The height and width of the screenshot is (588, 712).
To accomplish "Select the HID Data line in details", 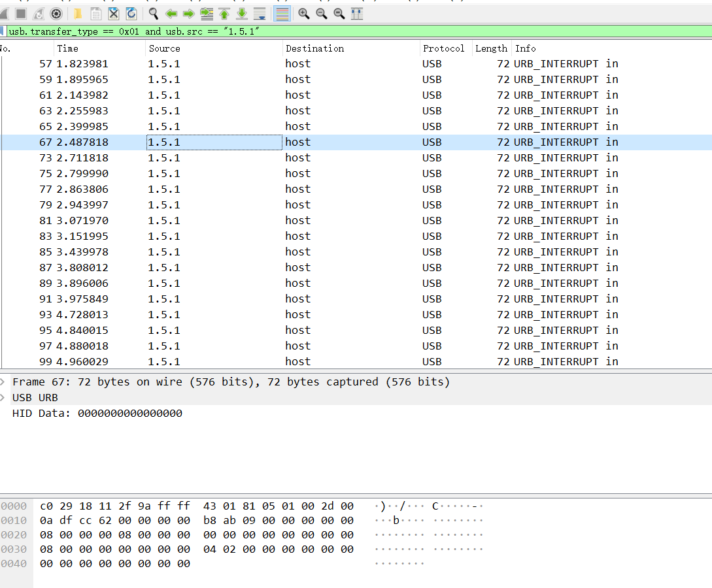I will [97, 413].
